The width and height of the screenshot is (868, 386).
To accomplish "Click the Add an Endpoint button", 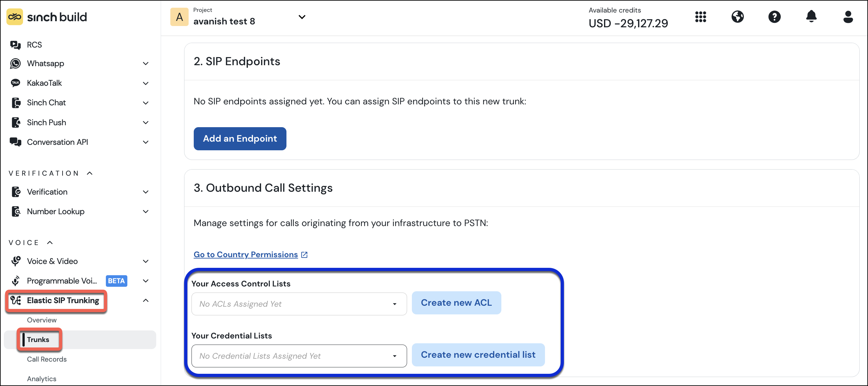I will pos(240,139).
